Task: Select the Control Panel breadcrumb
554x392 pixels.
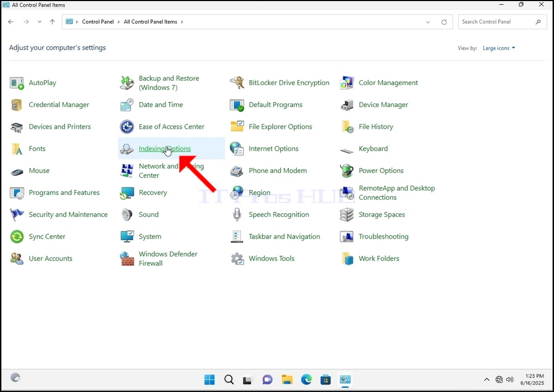Action: point(98,22)
